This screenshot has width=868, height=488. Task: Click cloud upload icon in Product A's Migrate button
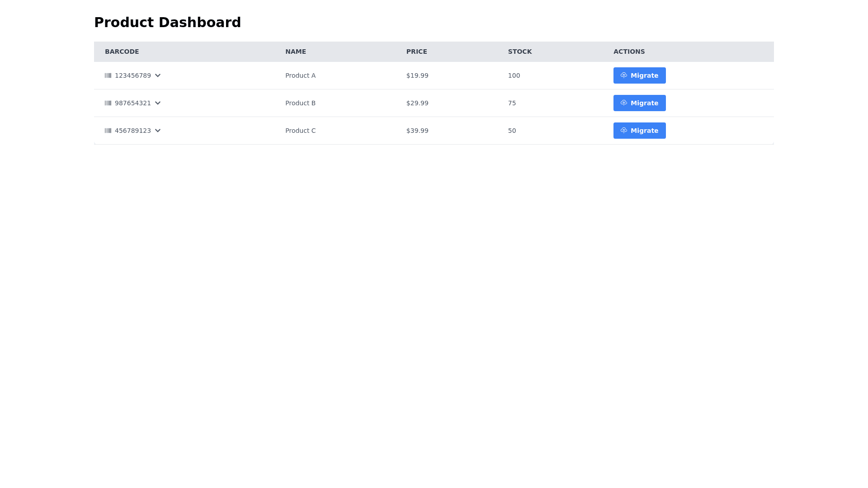624,75
